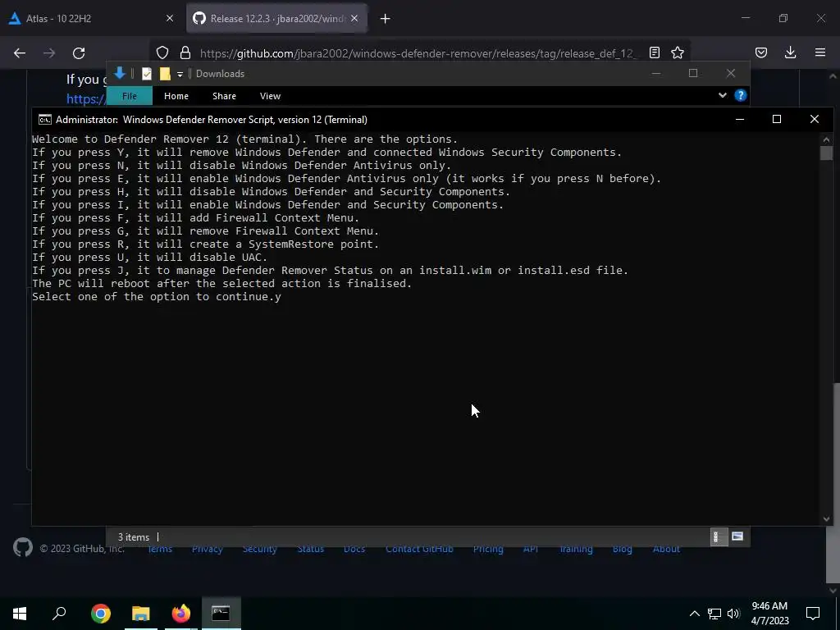
Task: Expand the Explorer ribbon chevron
Action: tap(723, 95)
